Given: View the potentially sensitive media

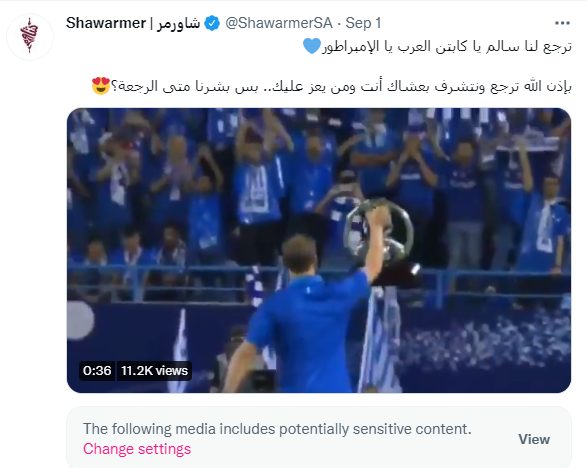Looking at the screenshot, I should (x=534, y=439).
